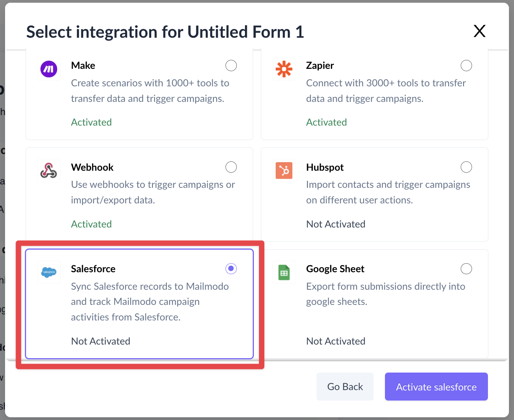Click Activated status under Zapier

327,122
